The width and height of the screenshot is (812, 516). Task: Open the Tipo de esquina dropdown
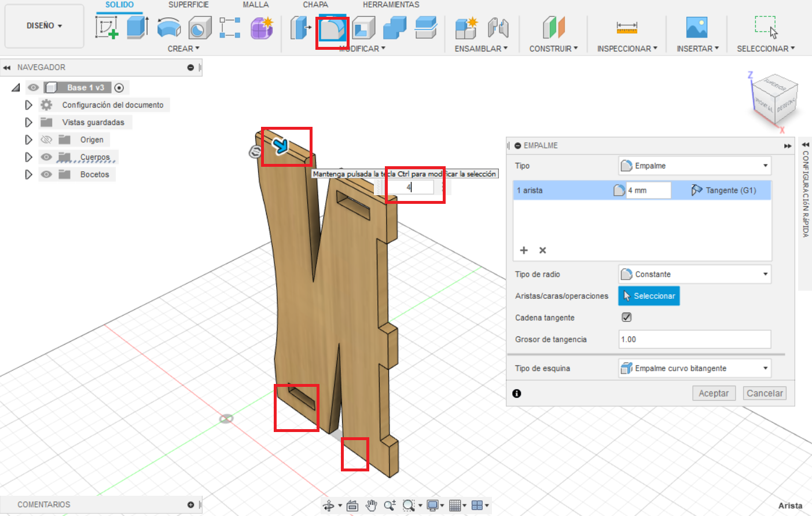click(x=695, y=368)
